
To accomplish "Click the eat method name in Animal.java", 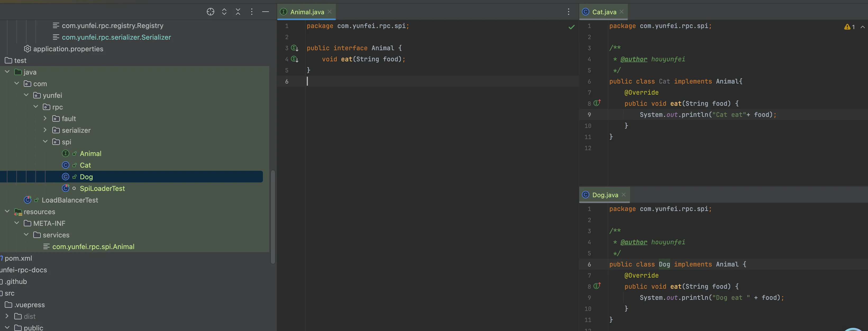I will (346, 59).
